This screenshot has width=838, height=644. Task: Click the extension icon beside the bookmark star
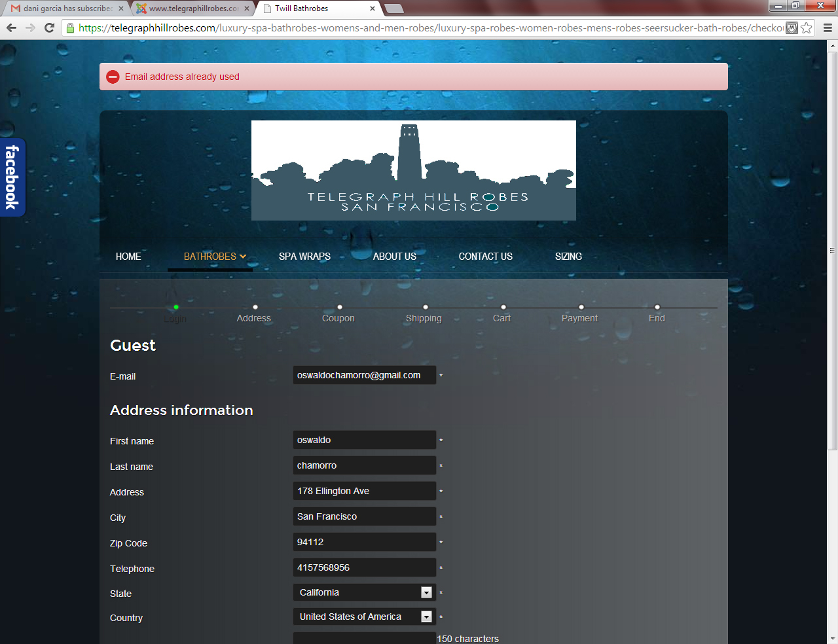point(792,27)
